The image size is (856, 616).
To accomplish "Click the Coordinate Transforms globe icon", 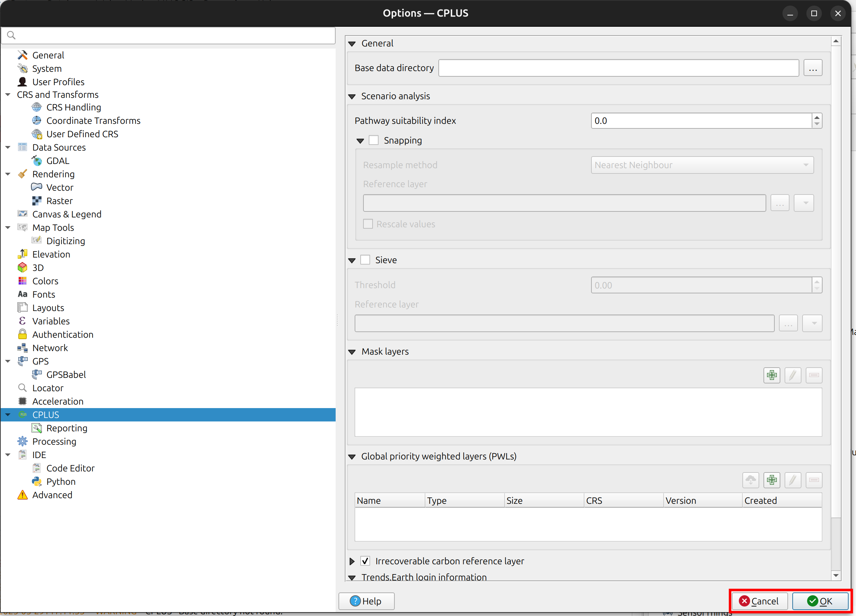I will (x=37, y=120).
